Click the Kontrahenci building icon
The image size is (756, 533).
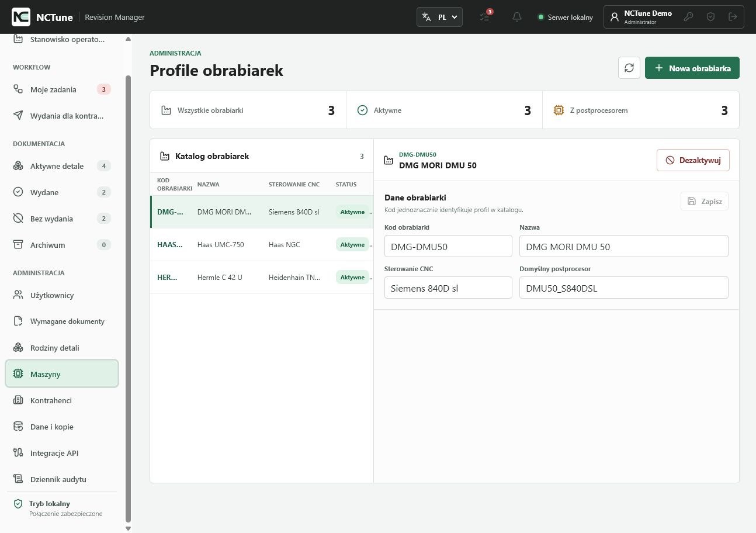point(18,400)
